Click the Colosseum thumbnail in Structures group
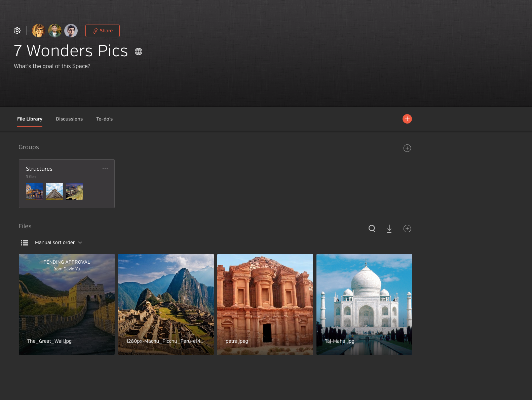 click(34, 191)
